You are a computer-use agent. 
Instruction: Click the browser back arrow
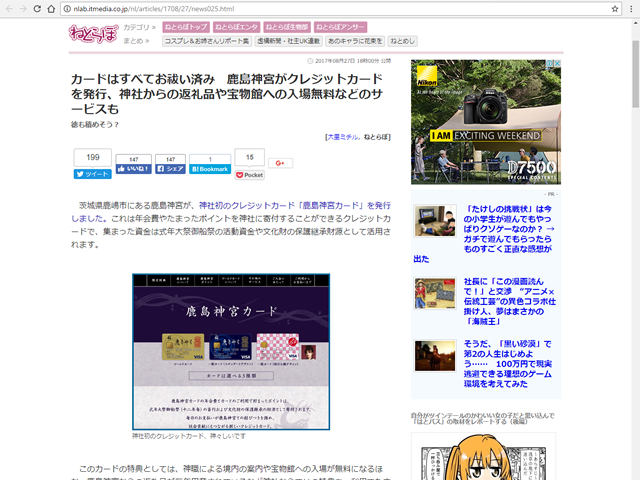(x=11, y=8)
